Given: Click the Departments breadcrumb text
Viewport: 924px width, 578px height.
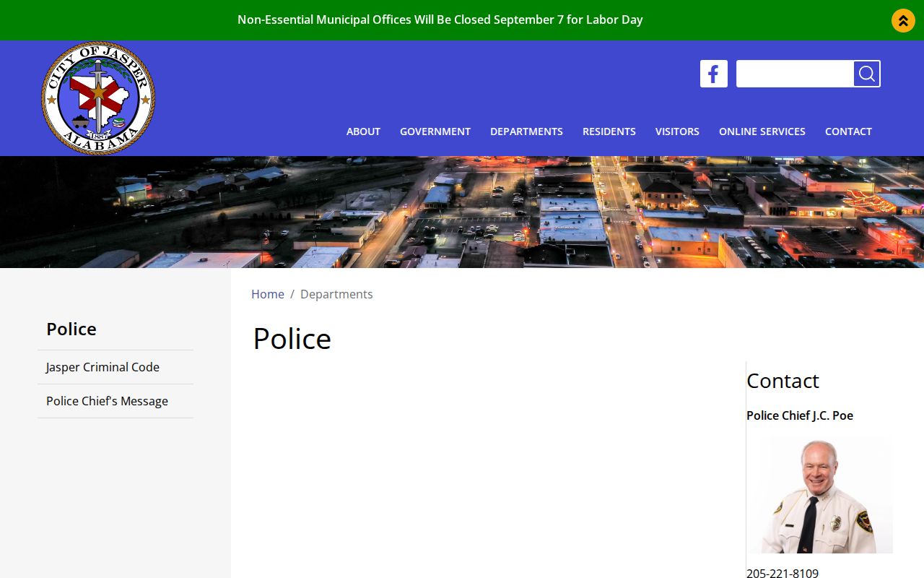Looking at the screenshot, I should pos(336,294).
